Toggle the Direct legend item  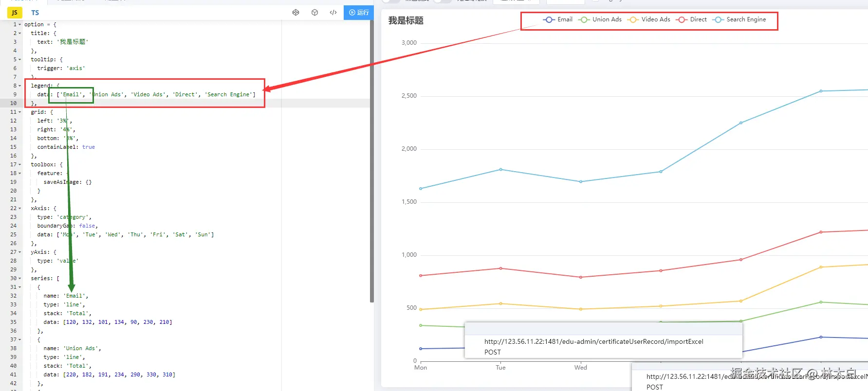point(691,19)
